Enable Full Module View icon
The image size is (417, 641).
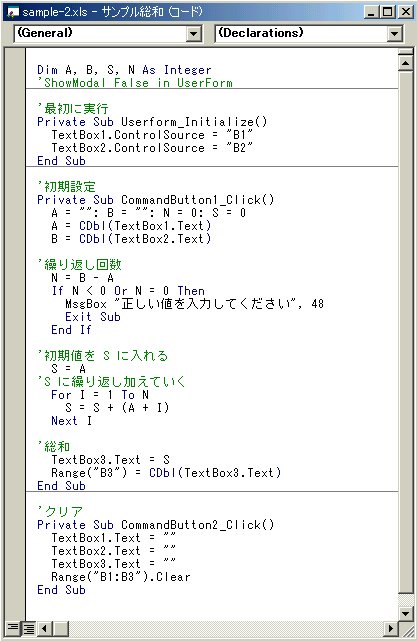[x=29, y=628]
